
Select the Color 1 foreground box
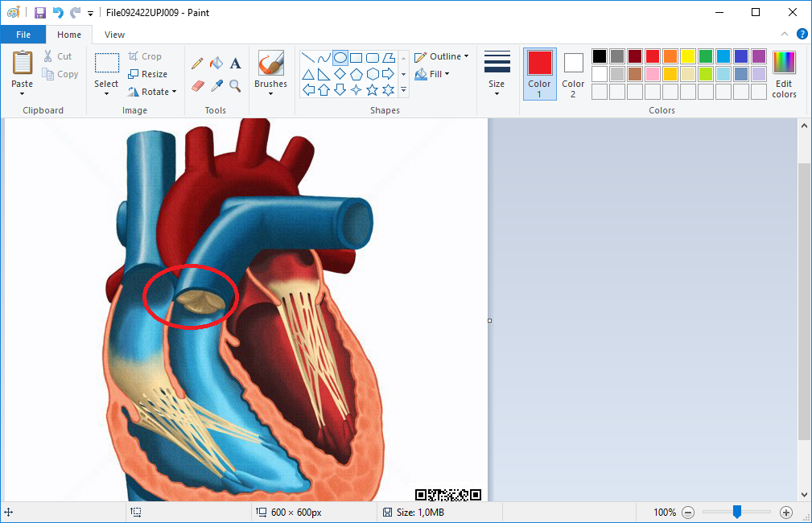(x=539, y=74)
